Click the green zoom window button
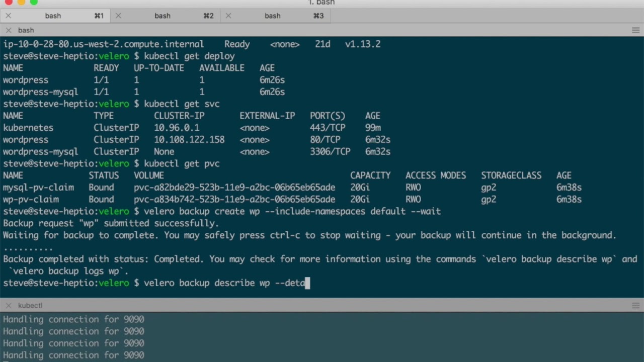Screen dimensions: 644x362 34,2
